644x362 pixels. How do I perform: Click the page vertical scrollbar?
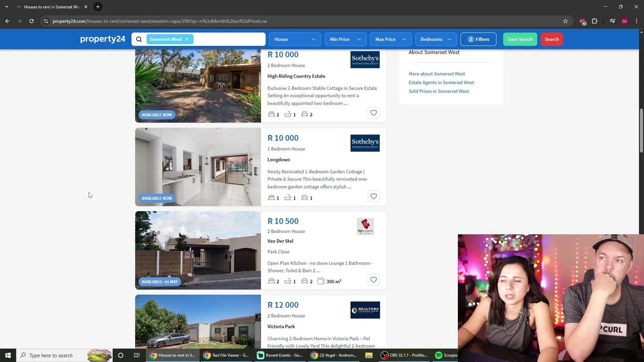tap(641, 131)
